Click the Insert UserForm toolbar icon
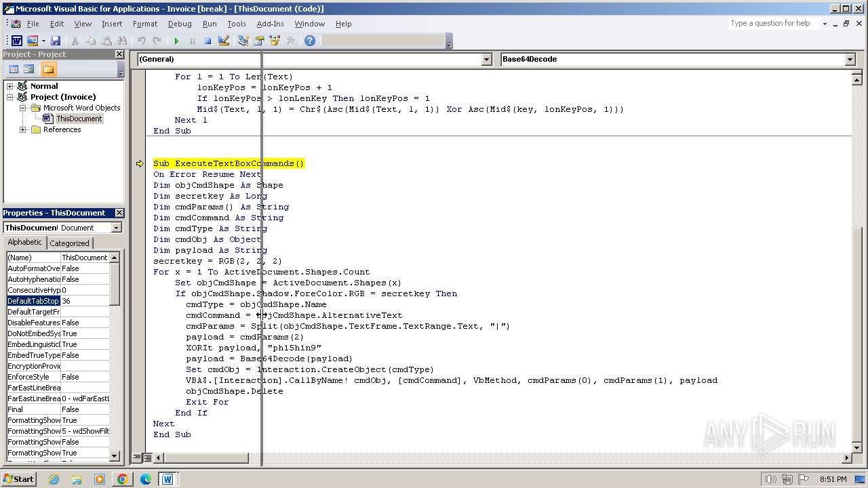The width and height of the screenshot is (868, 488). (x=32, y=41)
